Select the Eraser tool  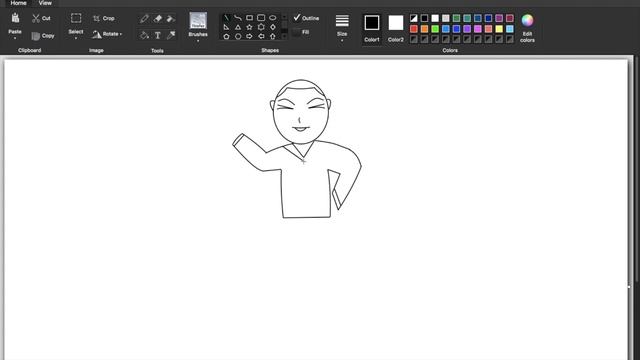158,18
